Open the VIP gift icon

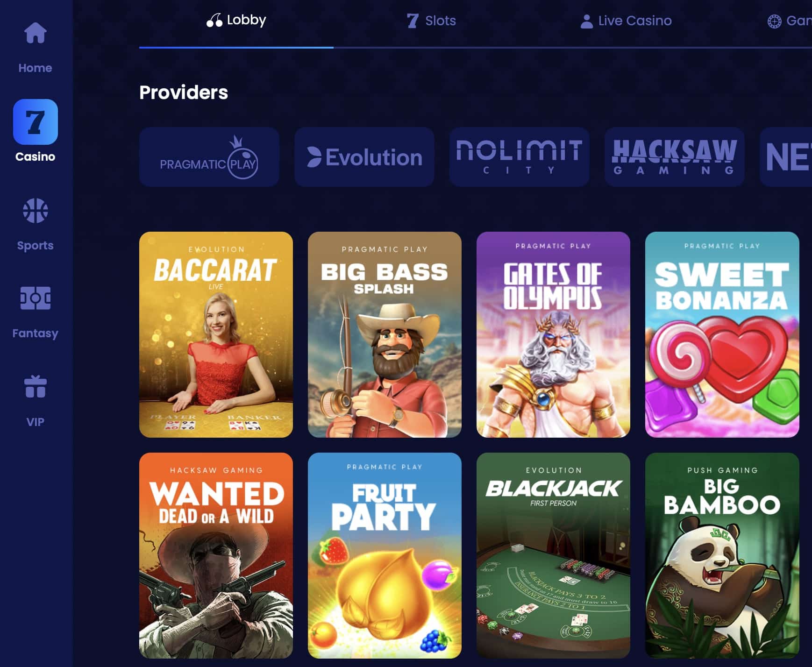coord(36,387)
